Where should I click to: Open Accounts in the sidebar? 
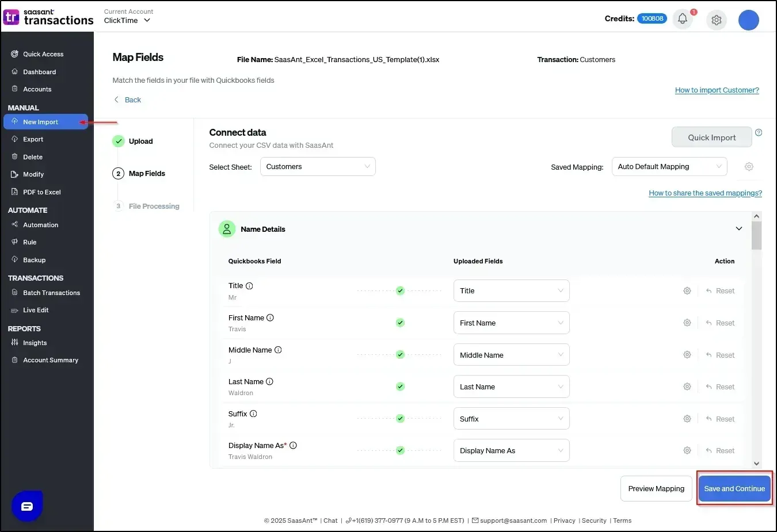(37, 89)
